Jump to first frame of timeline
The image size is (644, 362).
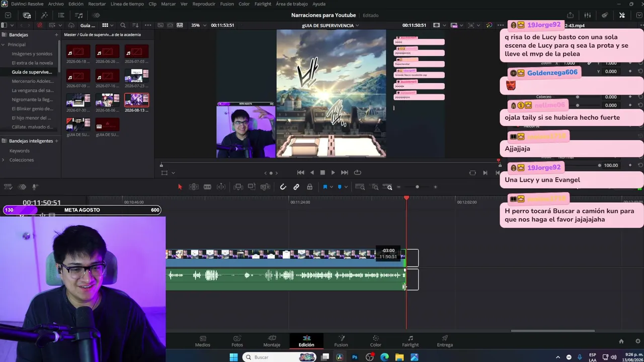[x=300, y=172]
